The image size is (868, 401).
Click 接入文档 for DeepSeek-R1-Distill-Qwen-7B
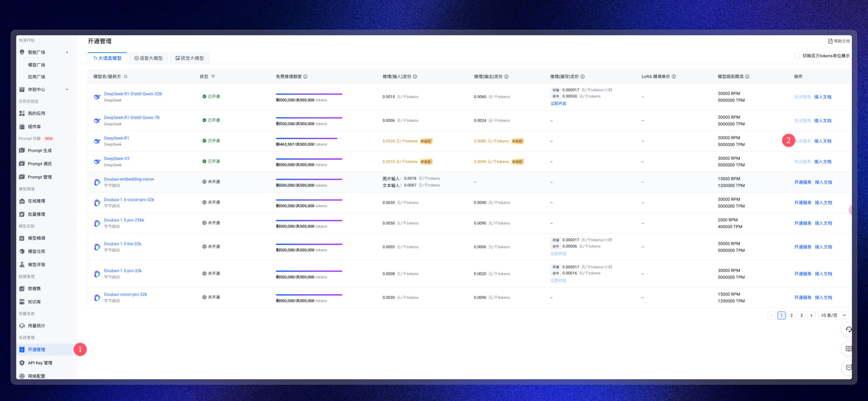click(x=822, y=121)
